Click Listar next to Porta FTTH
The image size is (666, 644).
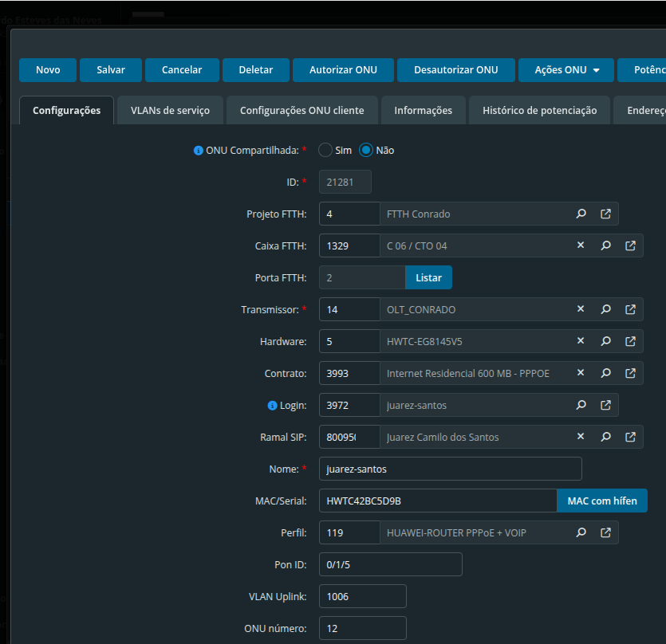click(x=428, y=277)
